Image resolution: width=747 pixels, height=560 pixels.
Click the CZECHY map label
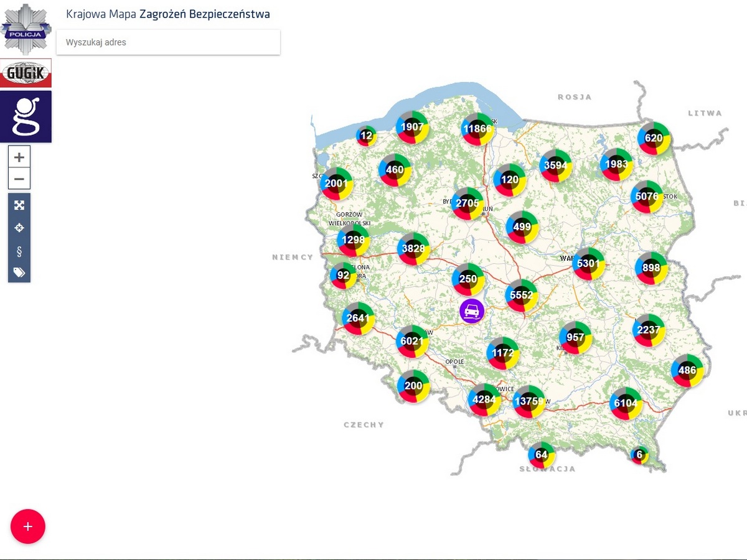click(x=364, y=425)
